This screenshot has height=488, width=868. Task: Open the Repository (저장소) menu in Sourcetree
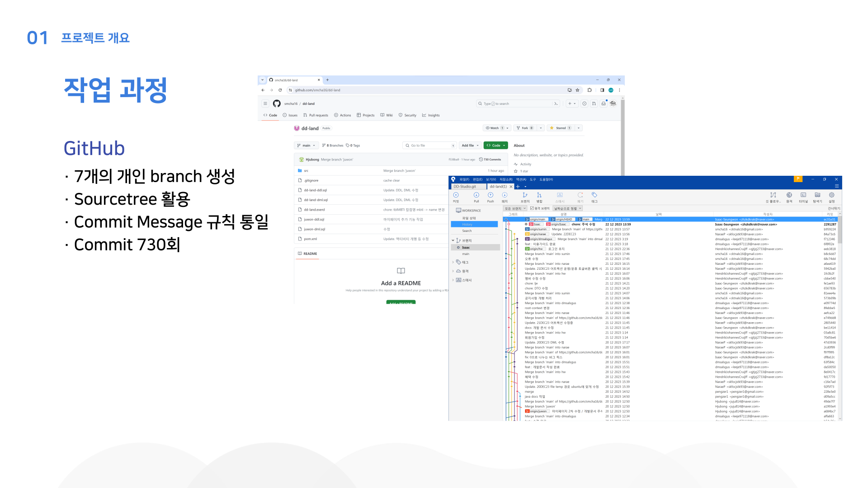tap(506, 179)
